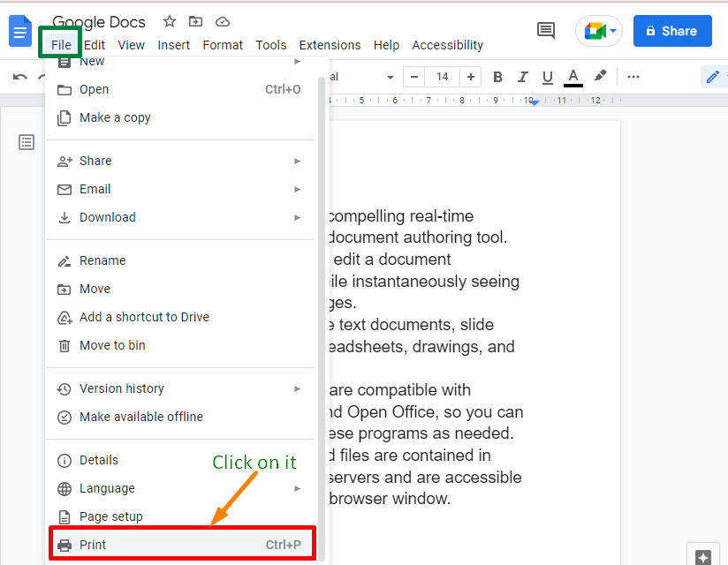Click the Google Docs document title
Screen dimensions: 728x565
point(99,22)
